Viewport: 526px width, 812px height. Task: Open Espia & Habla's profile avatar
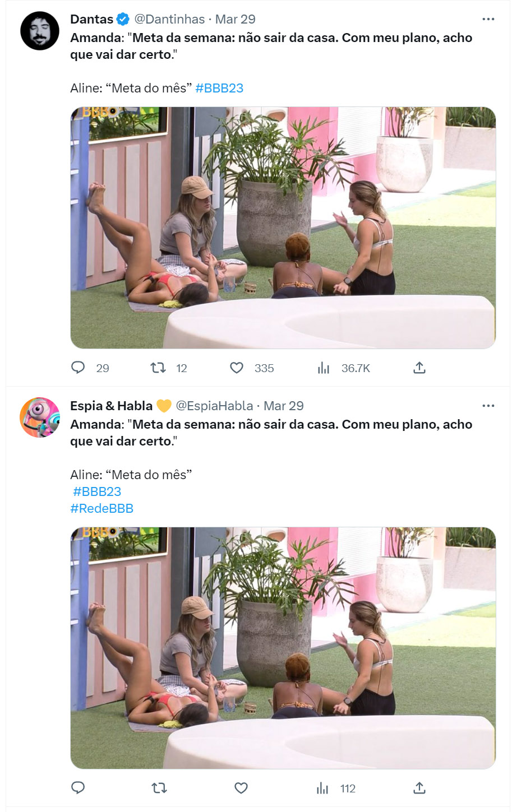pyautogui.click(x=40, y=417)
